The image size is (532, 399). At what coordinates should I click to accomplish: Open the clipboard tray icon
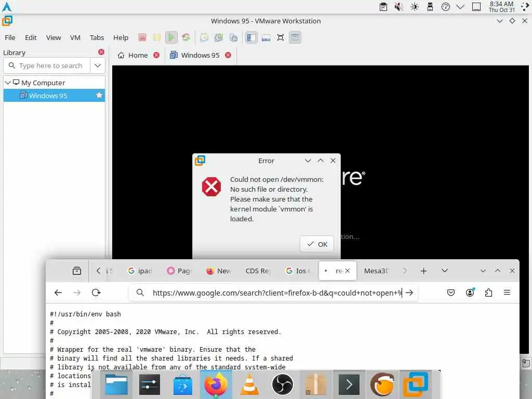coord(383,7)
